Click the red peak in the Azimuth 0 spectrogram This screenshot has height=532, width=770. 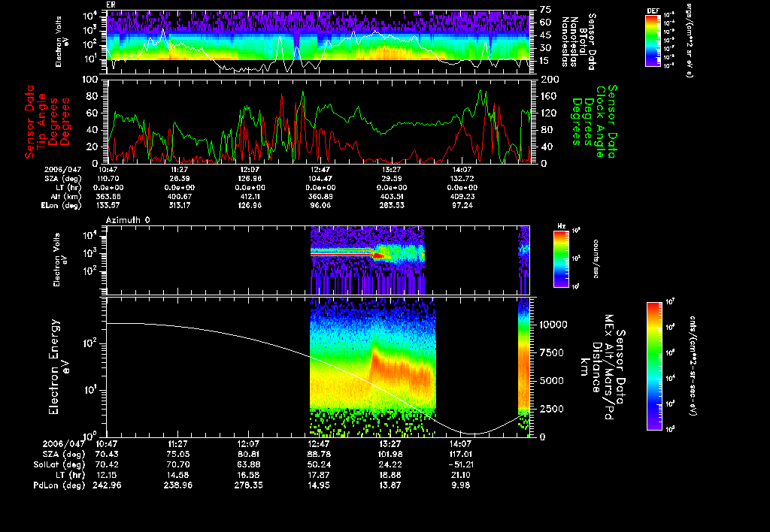pyautogui.click(x=378, y=256)
